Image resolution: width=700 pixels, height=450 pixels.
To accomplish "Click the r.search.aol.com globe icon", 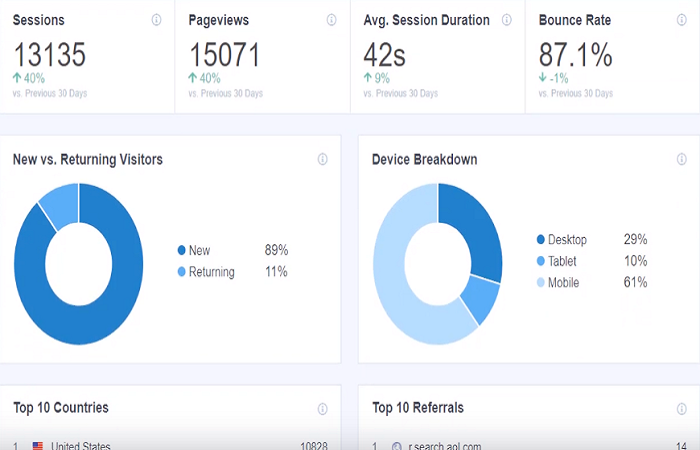I will 396,446.
